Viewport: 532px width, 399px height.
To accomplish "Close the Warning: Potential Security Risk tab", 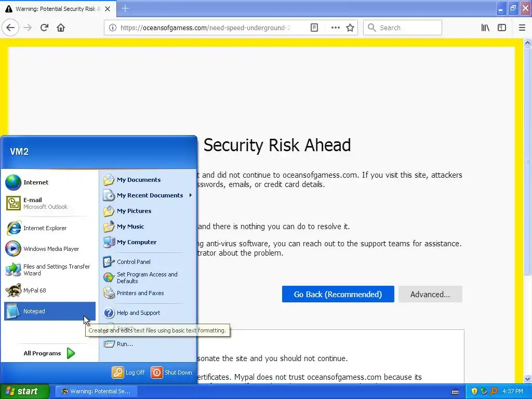I will pyautogui.click(x=108, y=9).
